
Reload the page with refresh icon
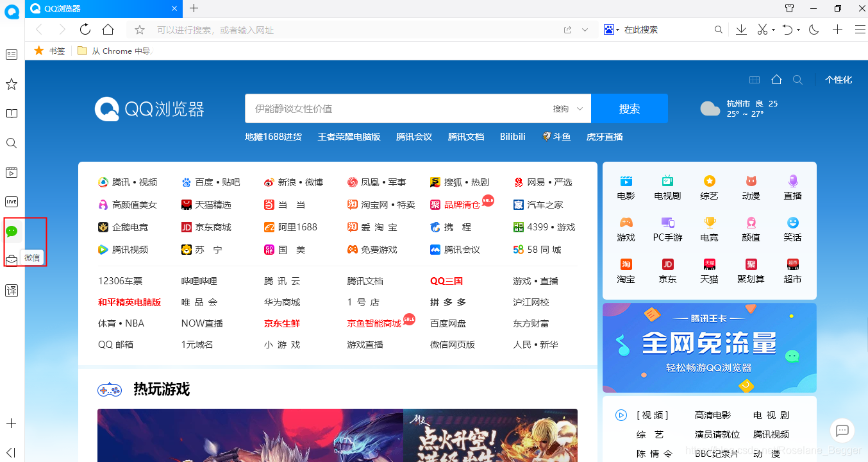(85, 30)
